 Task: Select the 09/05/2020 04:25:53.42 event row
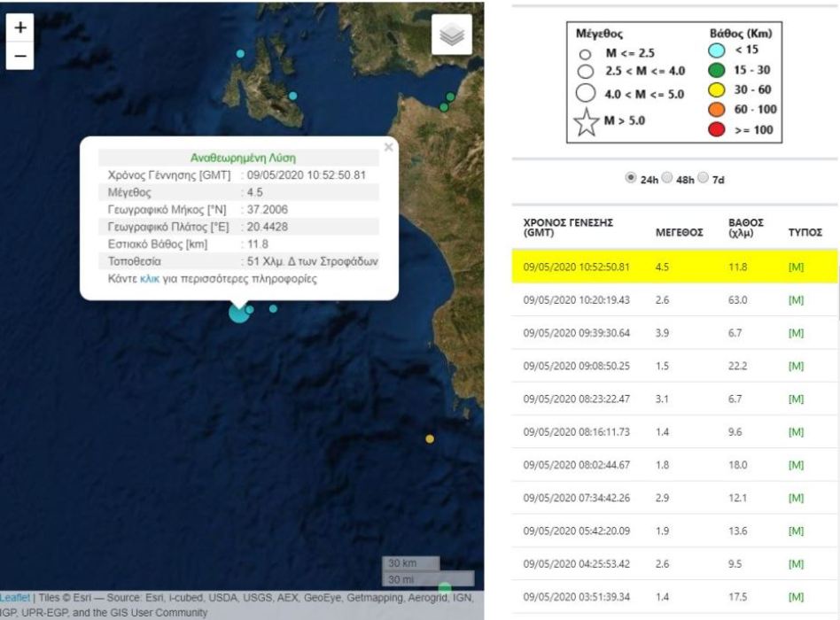(674, 564)
